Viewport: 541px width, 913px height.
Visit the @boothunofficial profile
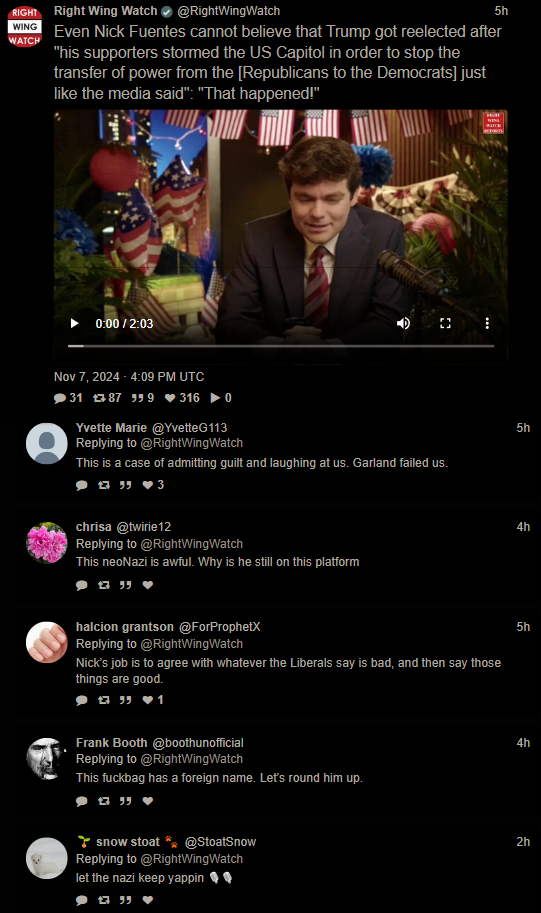pos(198,743)
